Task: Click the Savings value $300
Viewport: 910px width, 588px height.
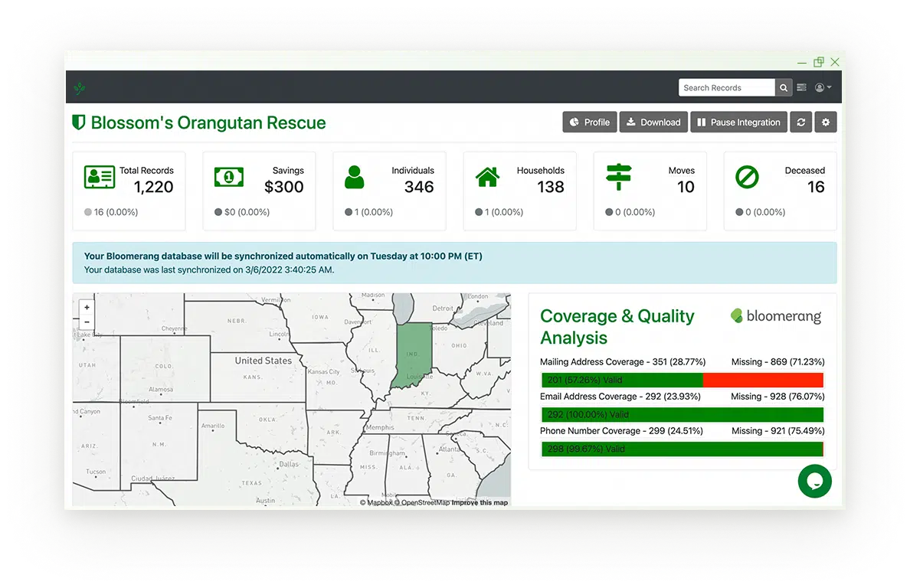Action: point(283,187)
